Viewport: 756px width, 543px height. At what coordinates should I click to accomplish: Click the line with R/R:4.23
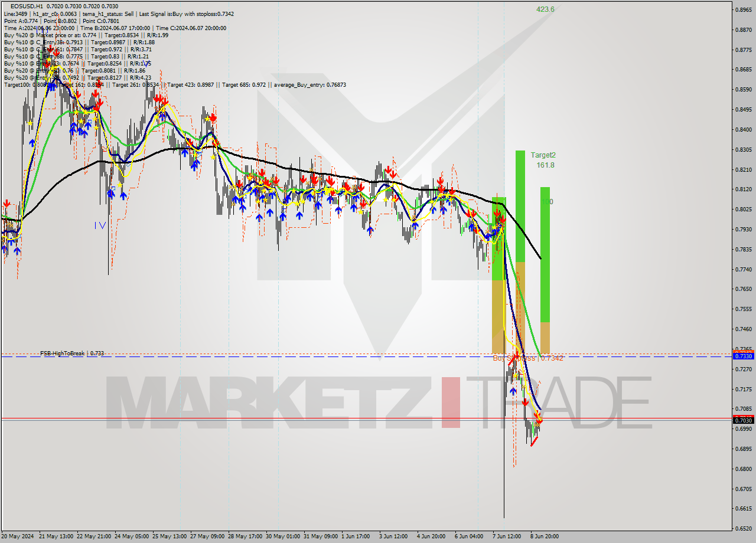[x=77, y=77]
